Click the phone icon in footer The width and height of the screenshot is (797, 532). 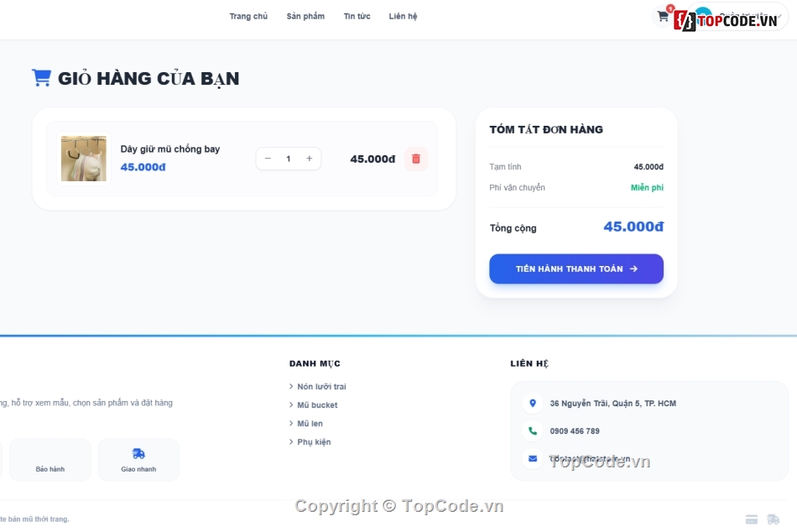[533, 430]
